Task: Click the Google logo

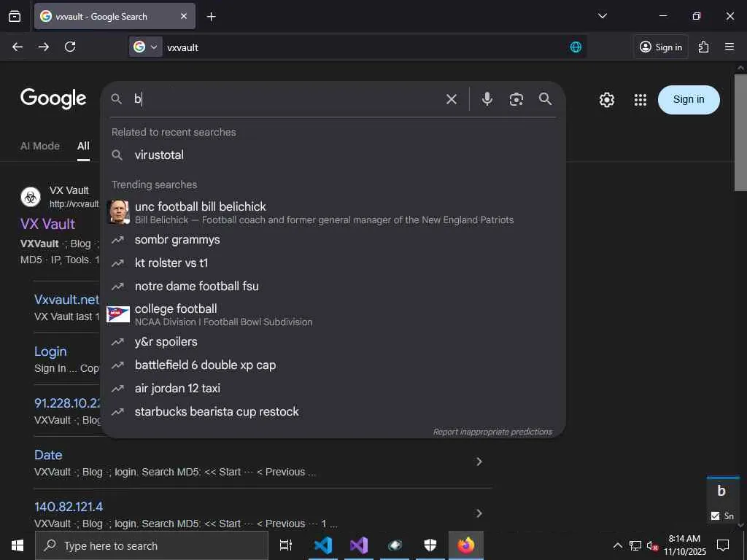Action: 53,98
